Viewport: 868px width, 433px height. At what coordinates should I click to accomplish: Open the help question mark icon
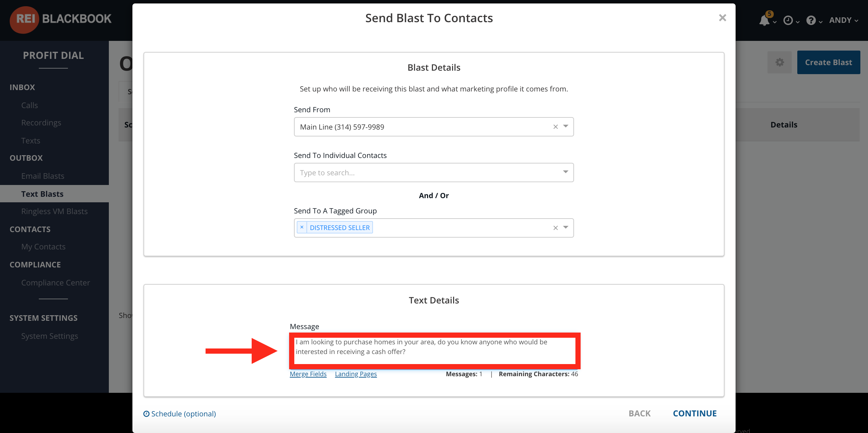pos(811,20)
